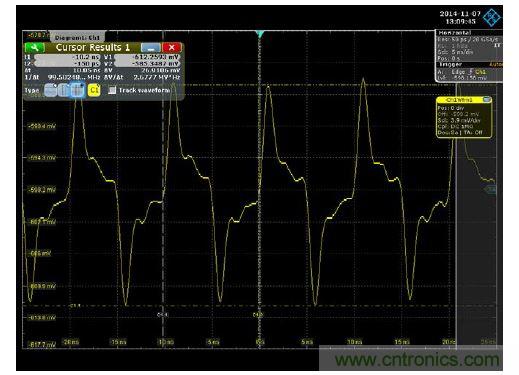519x375 pixels.
Task: Click the trigger edge slope icon
Action: point(471,72)
